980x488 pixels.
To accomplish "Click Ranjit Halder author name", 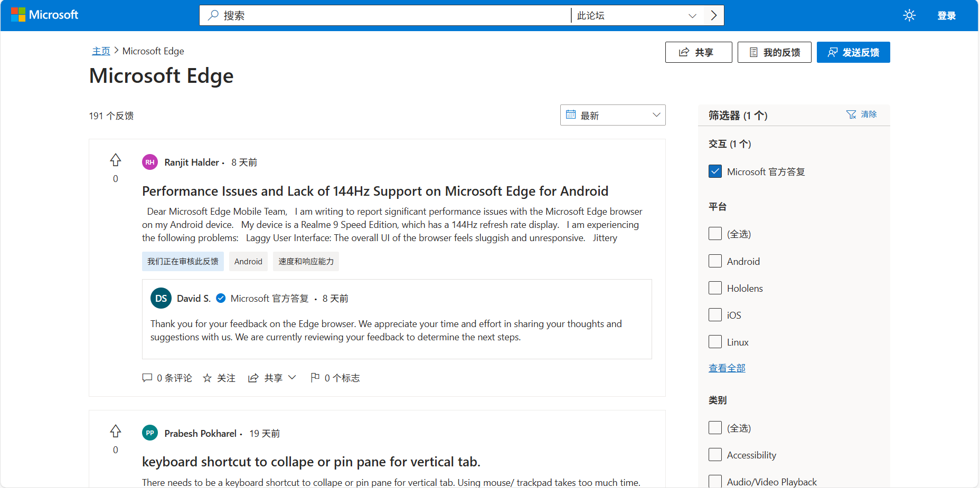I will click(x=192, y=162).
